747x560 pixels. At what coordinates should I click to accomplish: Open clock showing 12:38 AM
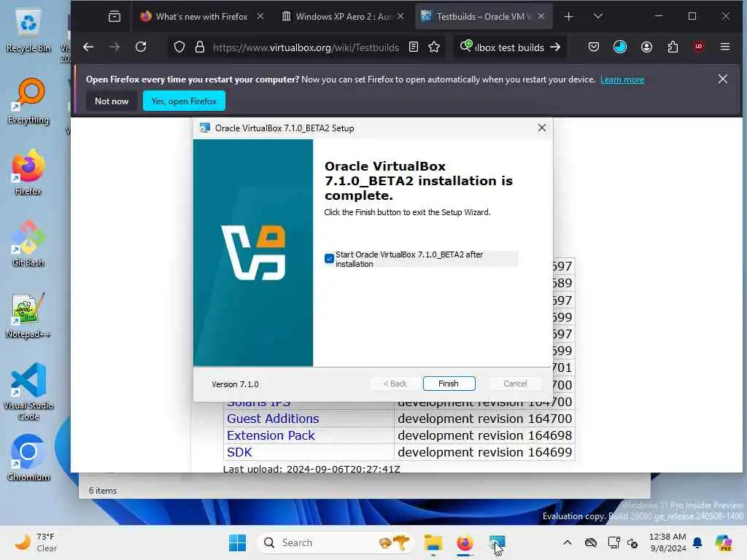click(x=667, y=542)
